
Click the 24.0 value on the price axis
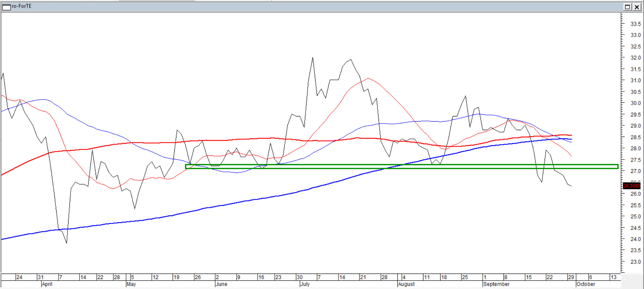tap(635, 239)
